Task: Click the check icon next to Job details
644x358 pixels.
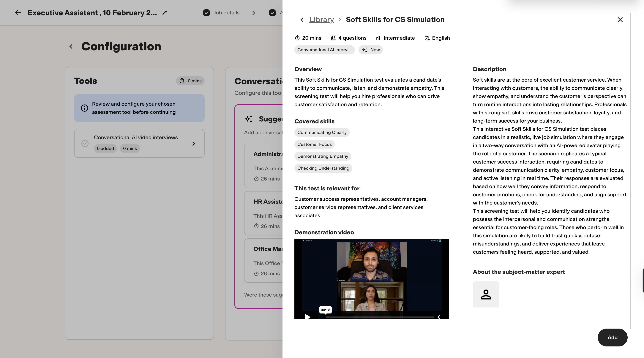Action: (x=206, y=13)
